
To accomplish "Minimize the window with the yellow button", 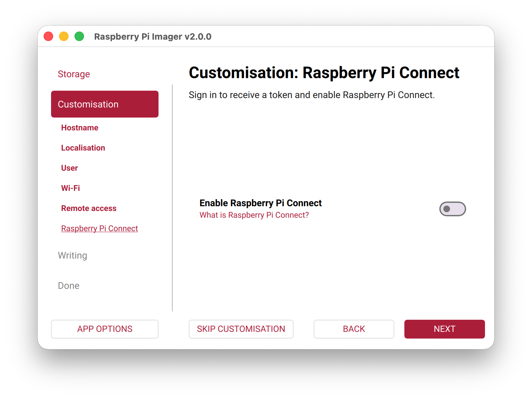I will pos(64,36).
